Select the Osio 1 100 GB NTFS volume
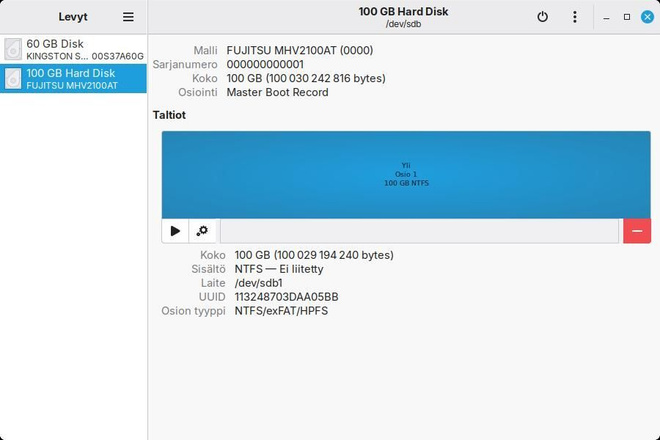 (x=406, y=174)
